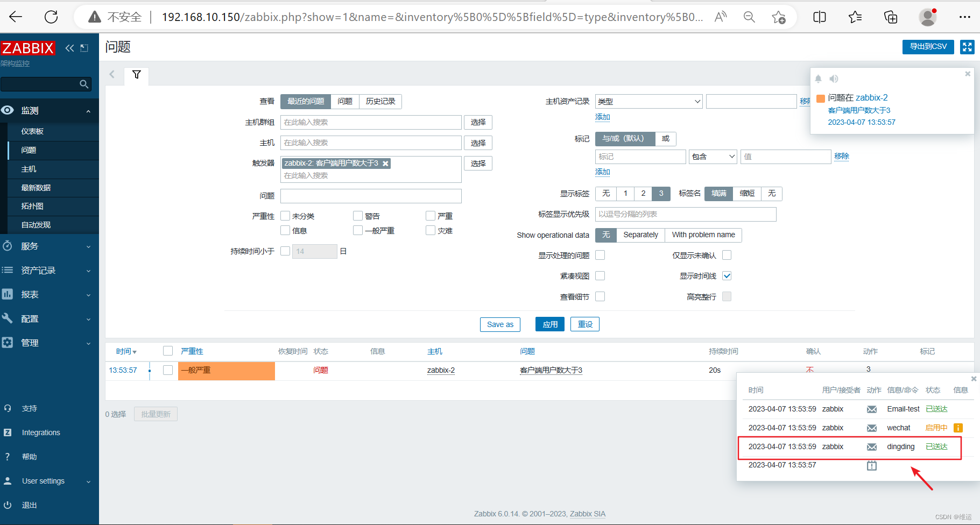This screenshot has height=525, width=980.
Task: Expand User settings sidebar menu
Action: 50,481
